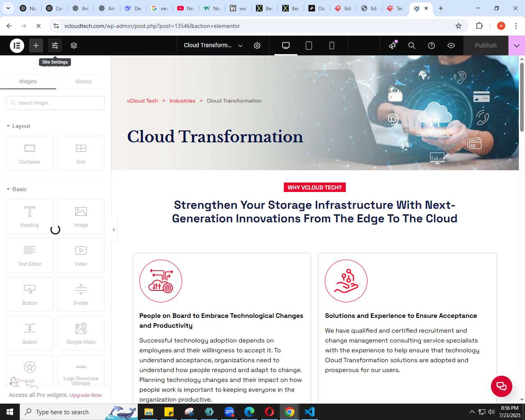The width and height of the screenshot is (525, 420).
Task: Select the Divider widget
Action: (81, 294)
